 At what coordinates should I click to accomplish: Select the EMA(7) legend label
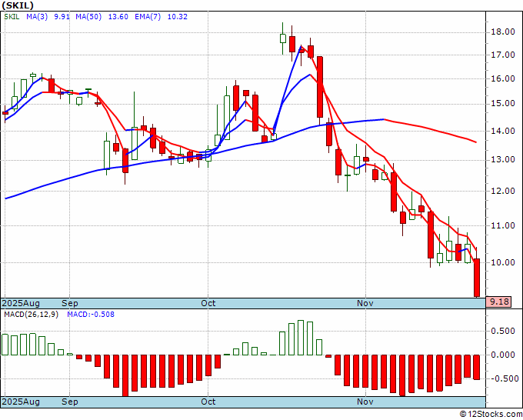pyautogui.click(x=148, y=17)
